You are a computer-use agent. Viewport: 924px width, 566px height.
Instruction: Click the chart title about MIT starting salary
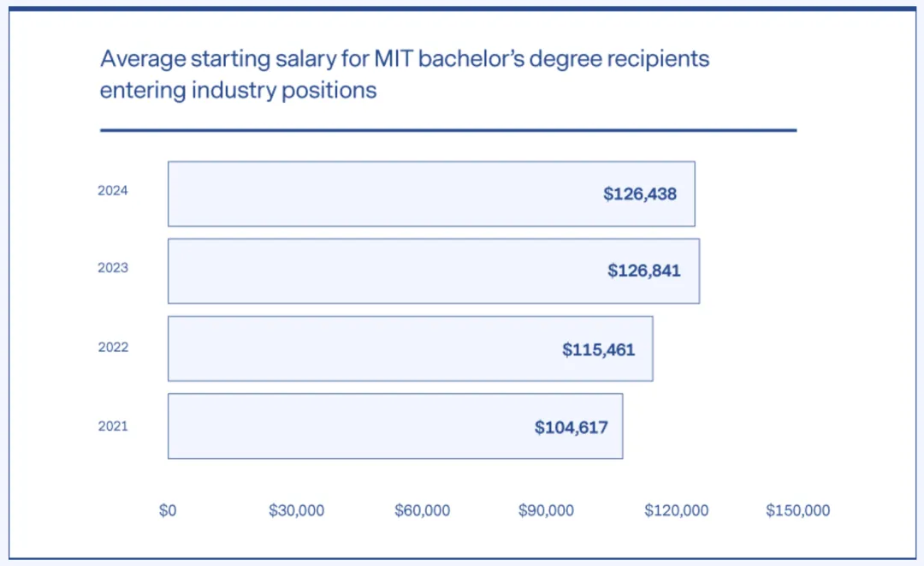pos(404,74)
